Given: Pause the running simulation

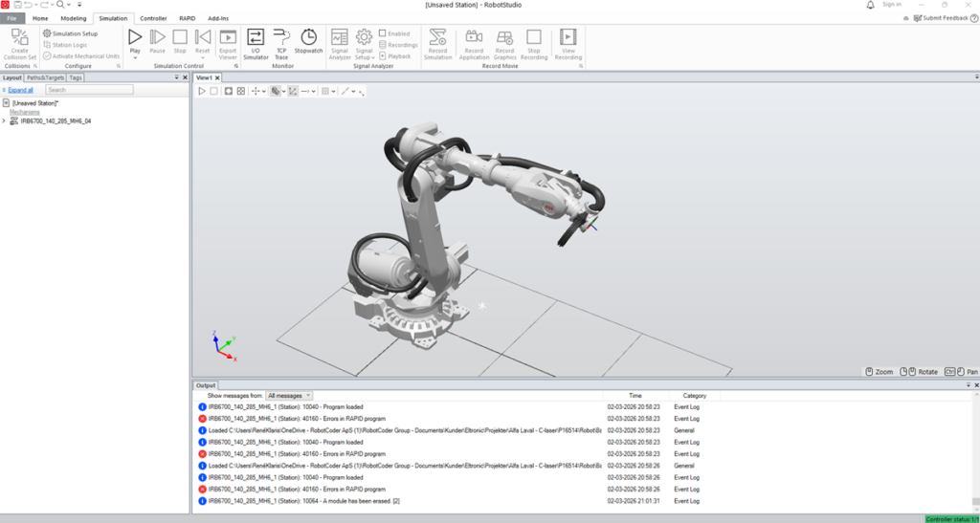Looking at the screenshot, I should tap(158, 40).
